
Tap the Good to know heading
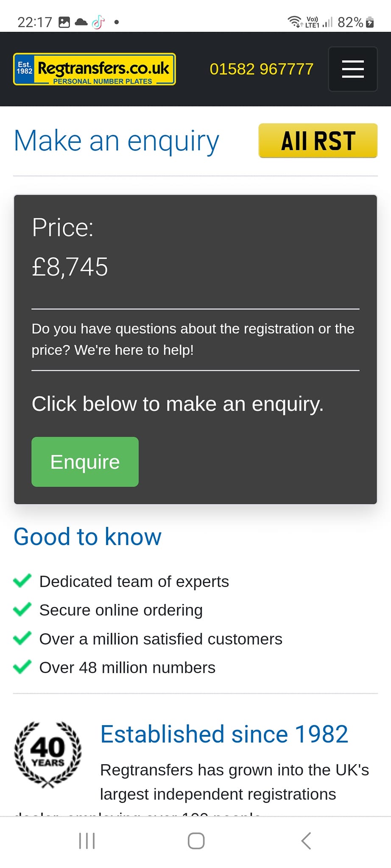87,537
